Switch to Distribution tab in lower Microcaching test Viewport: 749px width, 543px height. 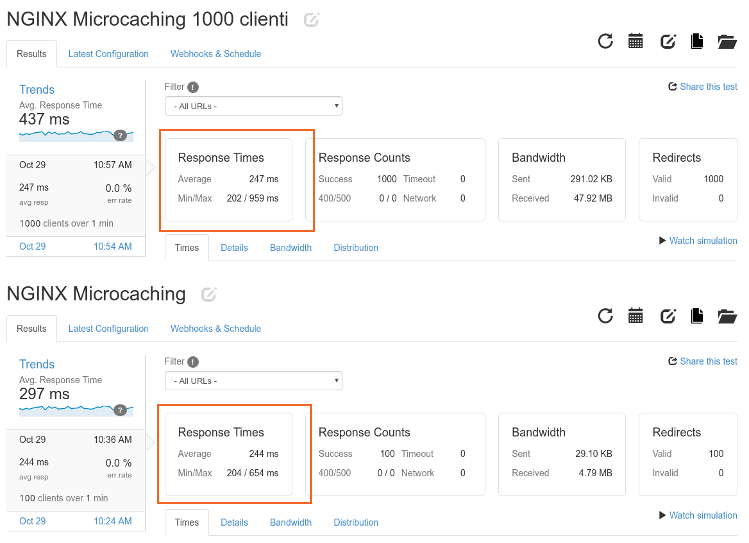pos(356,522)
